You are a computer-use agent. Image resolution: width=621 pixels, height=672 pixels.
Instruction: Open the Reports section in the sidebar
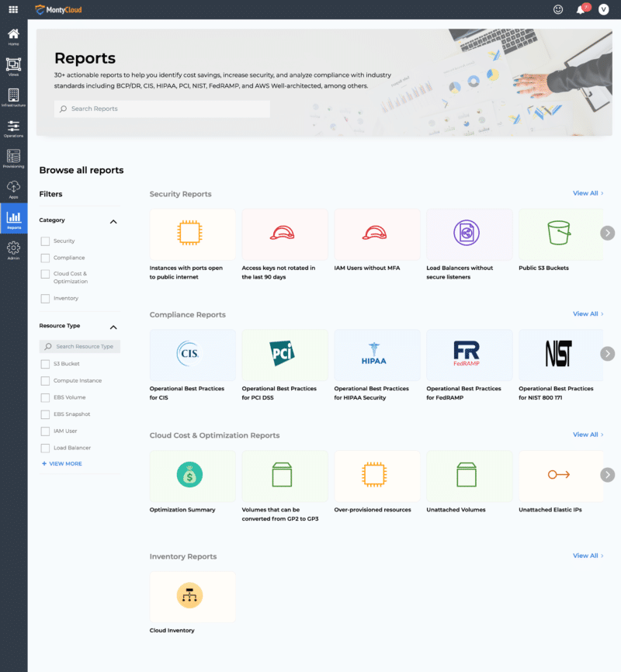(12, 217)
